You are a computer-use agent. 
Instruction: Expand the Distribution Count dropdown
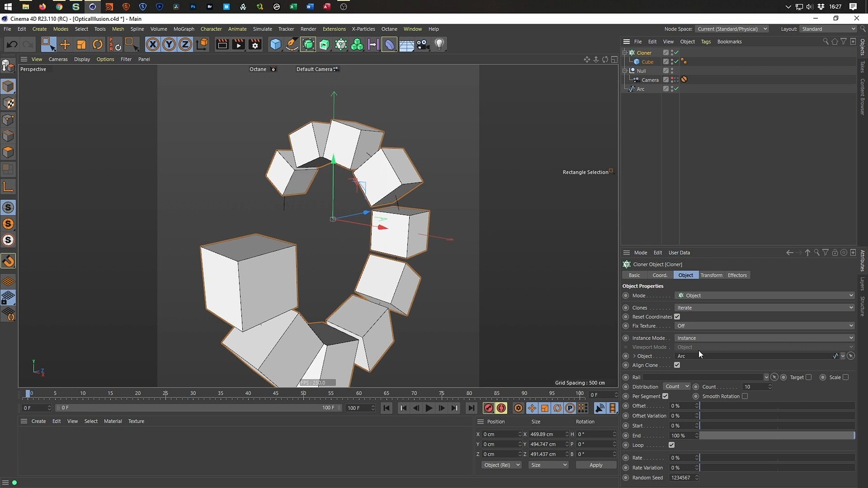pyautogui.click(x=676, y=387)
